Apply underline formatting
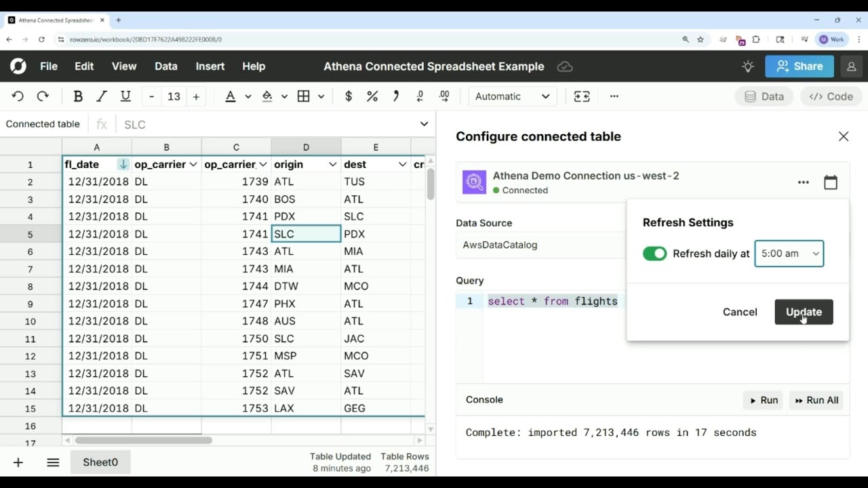Image resolution: width=868 pixels, height=488 pixels. click(125, 96)
